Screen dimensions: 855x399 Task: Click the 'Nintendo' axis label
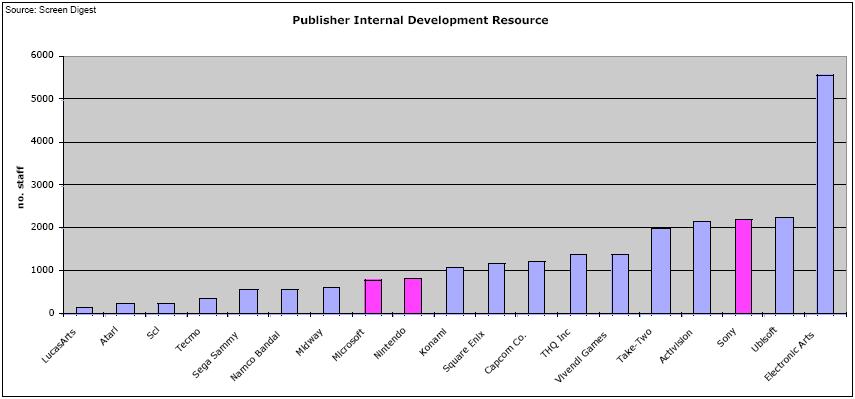[x=390, y=343]
